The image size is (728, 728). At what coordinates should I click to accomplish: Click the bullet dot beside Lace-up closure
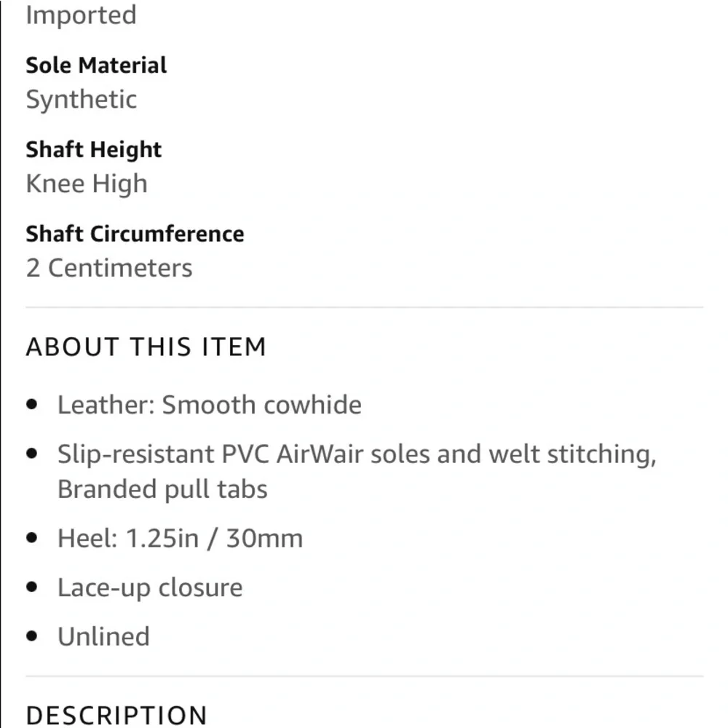[x=32, y=587]
